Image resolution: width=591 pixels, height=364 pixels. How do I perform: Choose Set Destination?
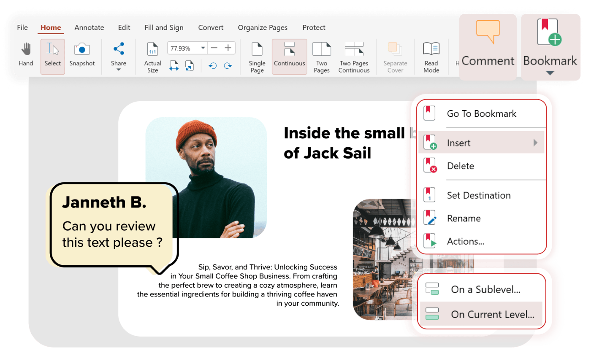pos(482,195)
